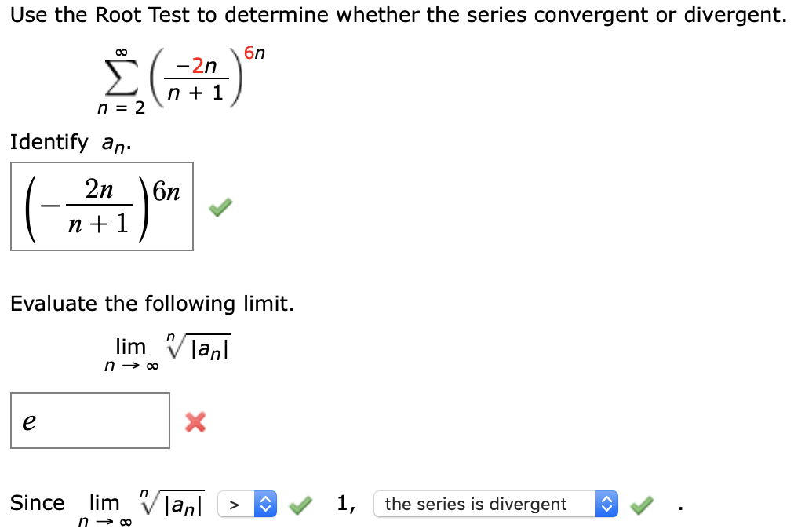The width and height of the screenshot is (794, 532).
Task: Click the 1, comparison value text
Action: pyautogui.click(x=345, y=503)
